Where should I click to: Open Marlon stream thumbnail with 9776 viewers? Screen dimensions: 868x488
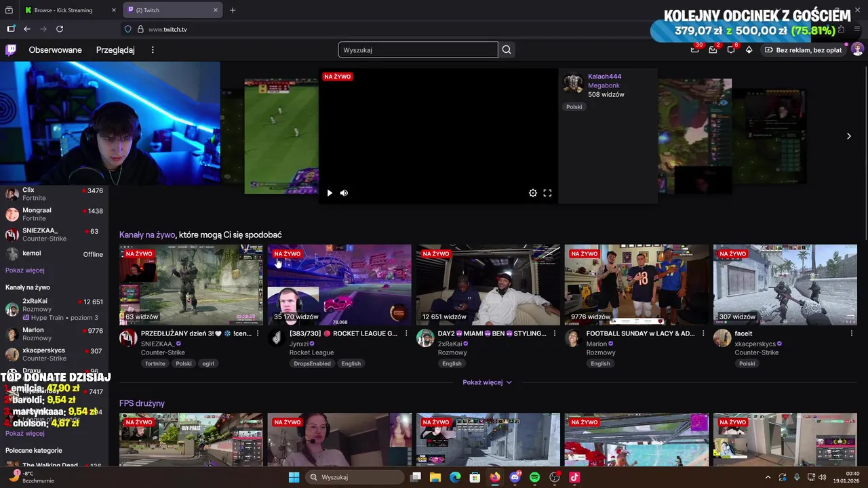[x=636, y=285]
